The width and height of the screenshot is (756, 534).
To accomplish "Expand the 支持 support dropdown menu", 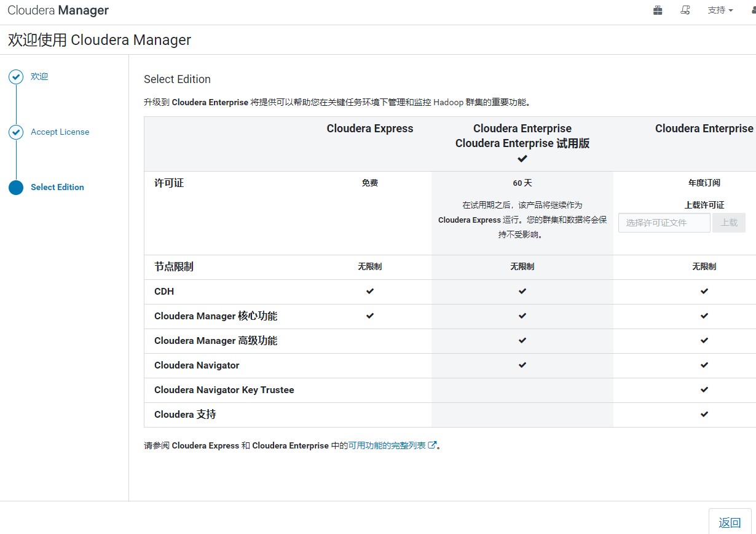I will pyautogui.click(x=720, y=10).
